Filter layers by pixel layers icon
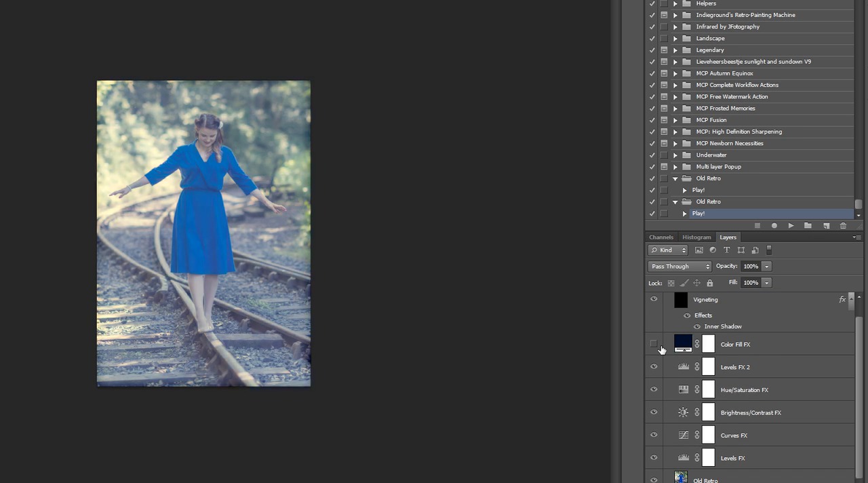Viewport: 868px width, 483px height. click(x=699, y=250)
